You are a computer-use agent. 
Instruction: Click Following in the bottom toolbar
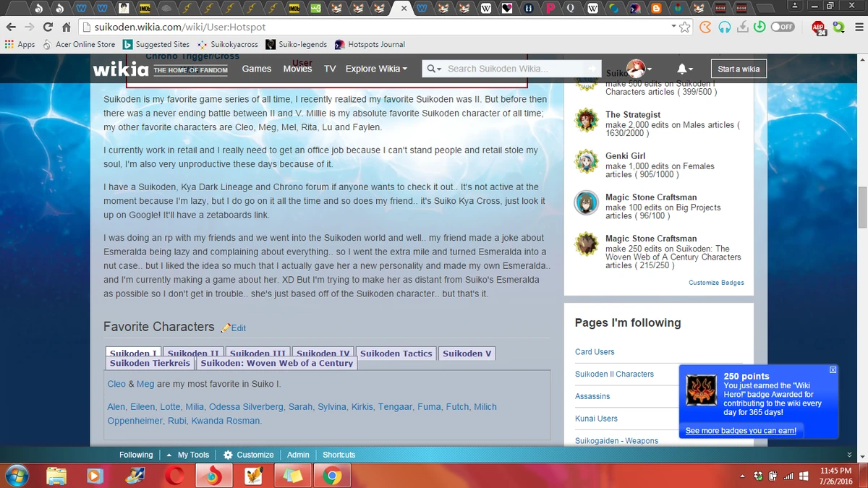[136, 455]
